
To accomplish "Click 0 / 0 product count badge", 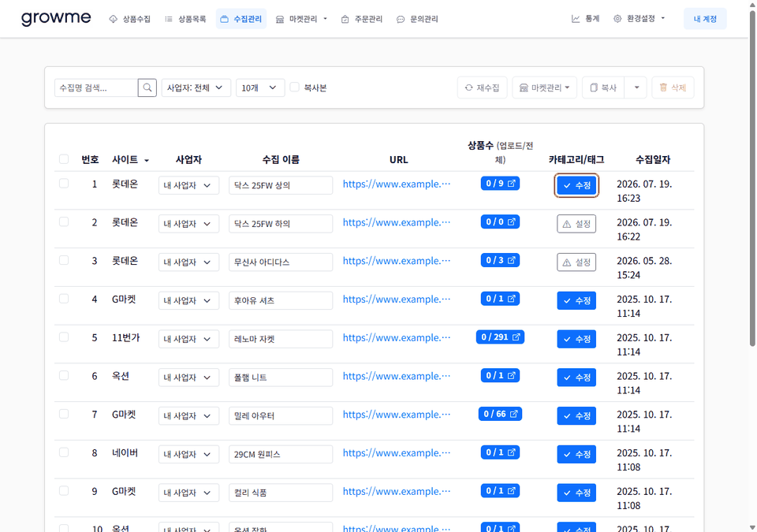I will click(x=500, y=222).
